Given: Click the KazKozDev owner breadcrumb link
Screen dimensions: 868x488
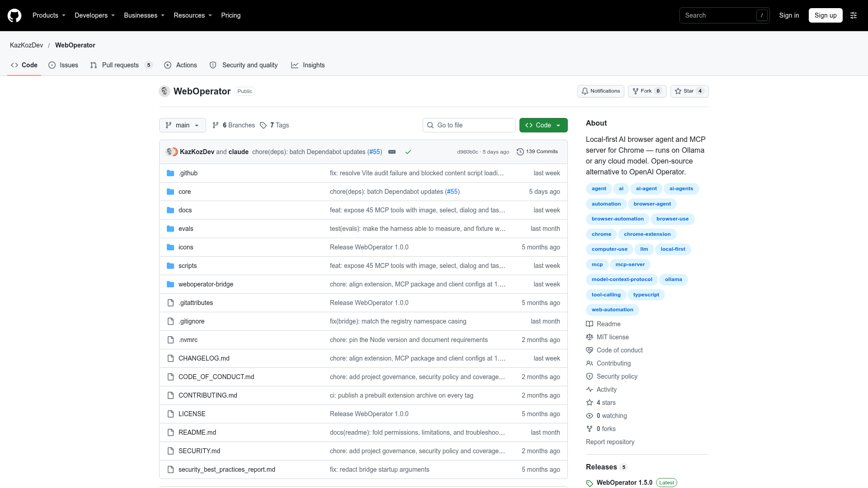Looking at the screenshot, I should (27, 45).
